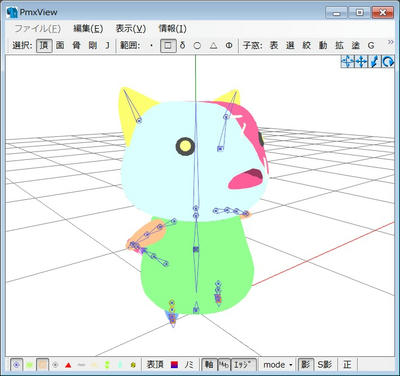Open the 情報(I) menu
Viewport: 400px width, 376px height.
(172, 29)
